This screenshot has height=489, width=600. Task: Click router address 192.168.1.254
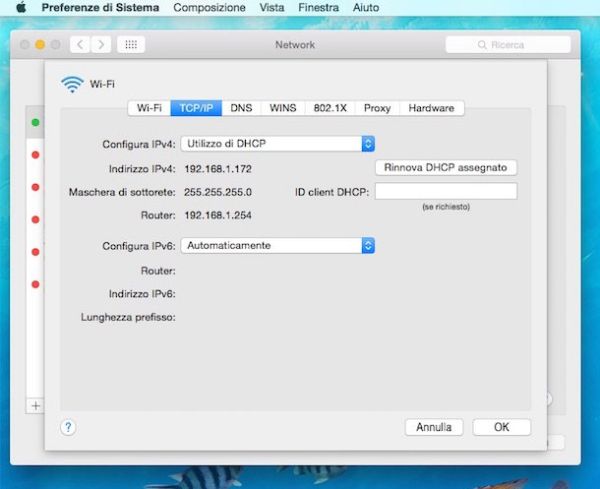[x=218, y=215]
